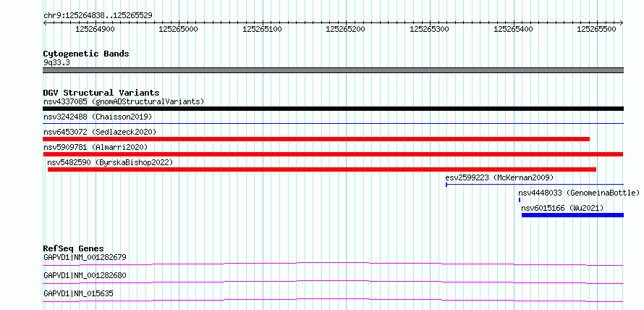This screenshot has width=644, height=310.
Task: Open variant label nsv4448033 (GenomeinaBottle)
Action: tap(579, 193)
